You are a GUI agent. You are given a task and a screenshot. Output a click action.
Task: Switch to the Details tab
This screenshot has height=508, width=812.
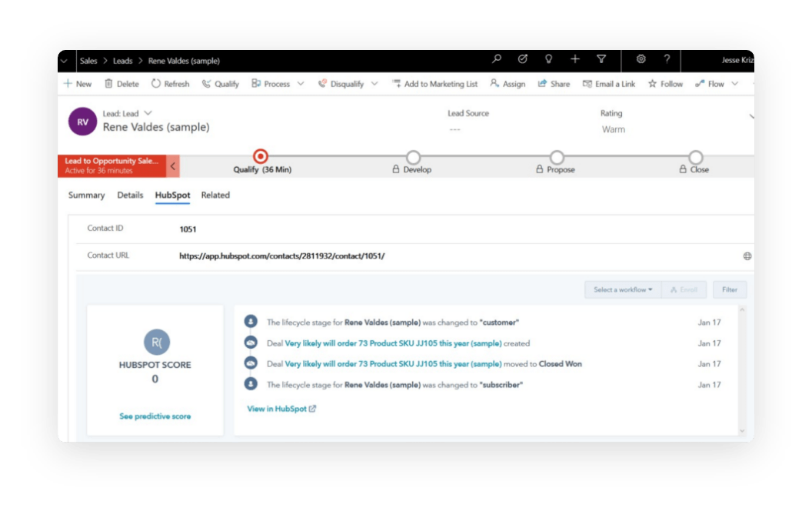point(130,196)
